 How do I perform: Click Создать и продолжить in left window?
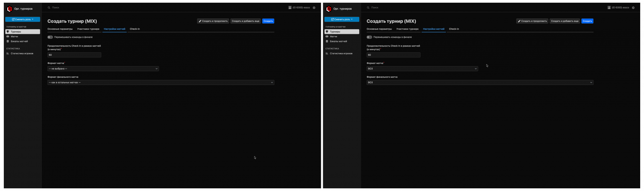pos(213,21)
